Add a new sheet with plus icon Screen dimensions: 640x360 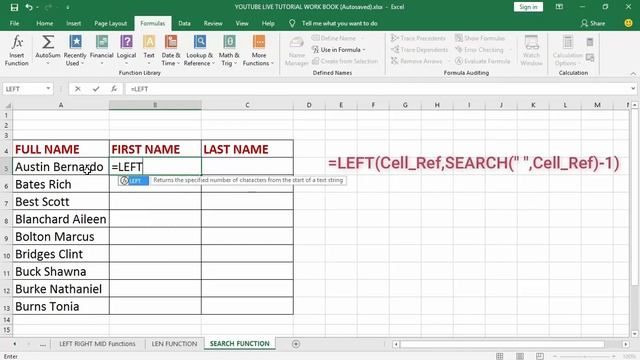(296, 344)
